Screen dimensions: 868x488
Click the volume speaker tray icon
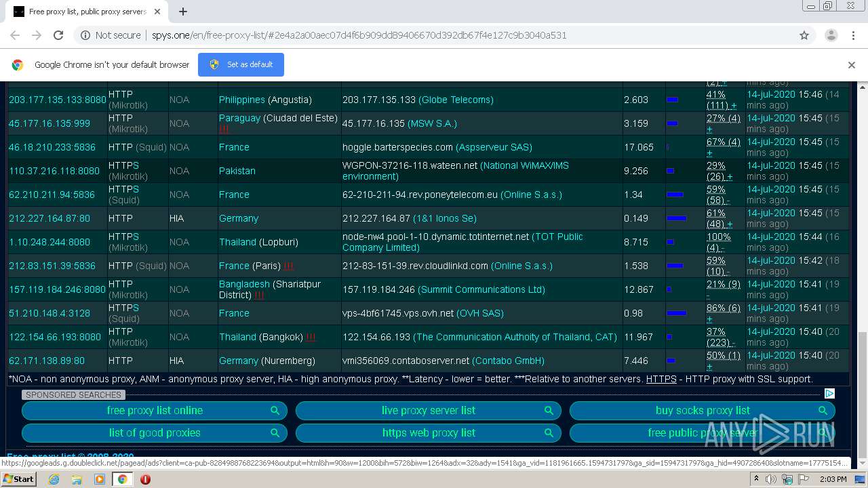point(772,479)
